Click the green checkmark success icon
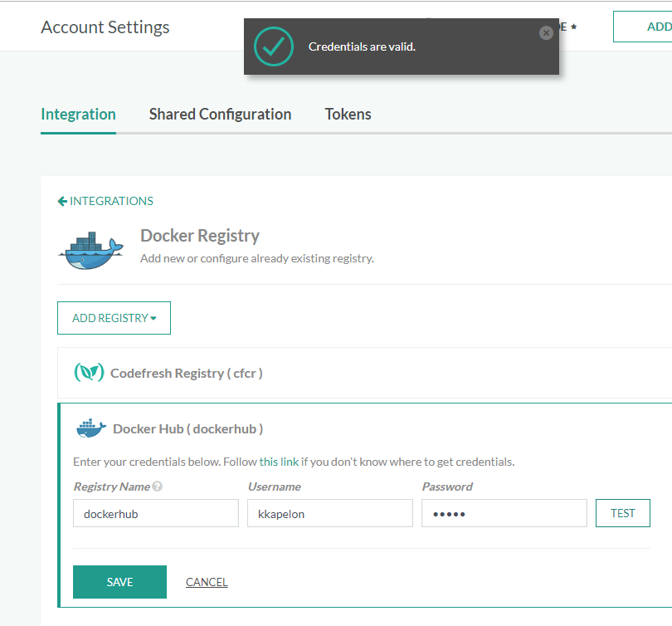672x626 pixels. click(x=274, y=46)
